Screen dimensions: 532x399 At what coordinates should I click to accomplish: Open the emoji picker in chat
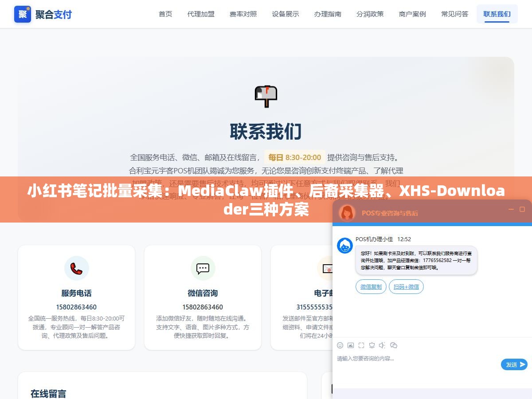(x=340, y=345)
